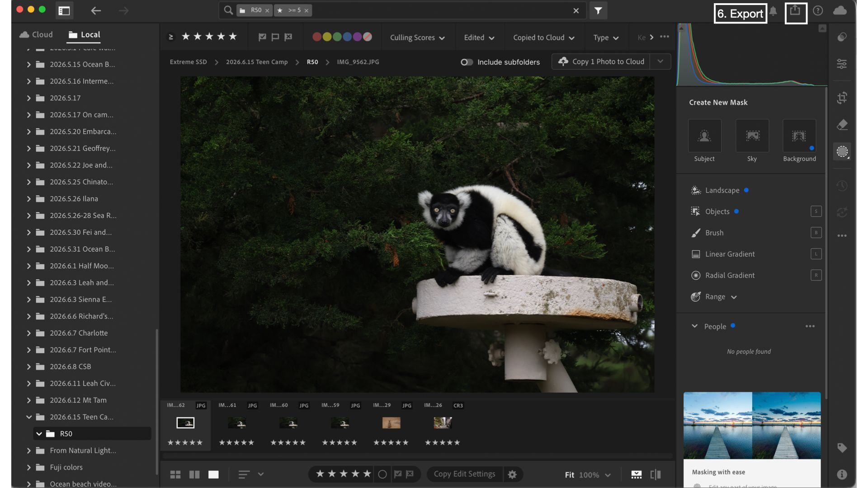The height and width of the screenshot is (488, 868).
Task: Select the Healing eraser tool
Action: [842, 124]
